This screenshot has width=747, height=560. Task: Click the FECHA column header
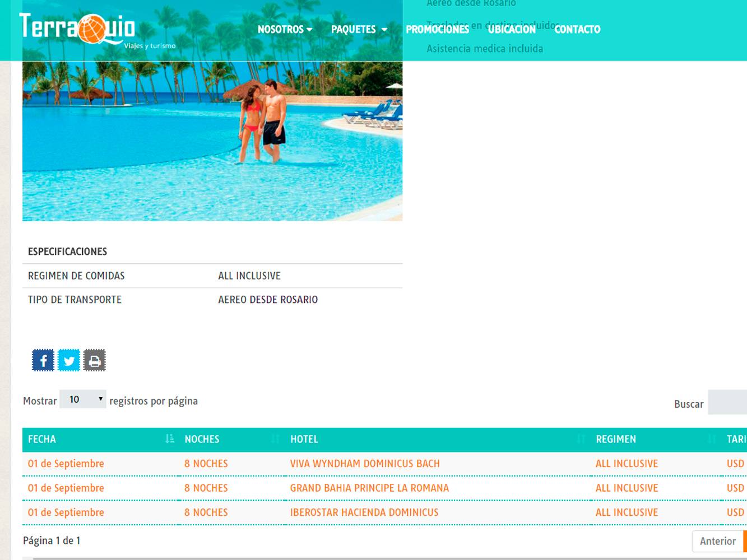(101, 440)
